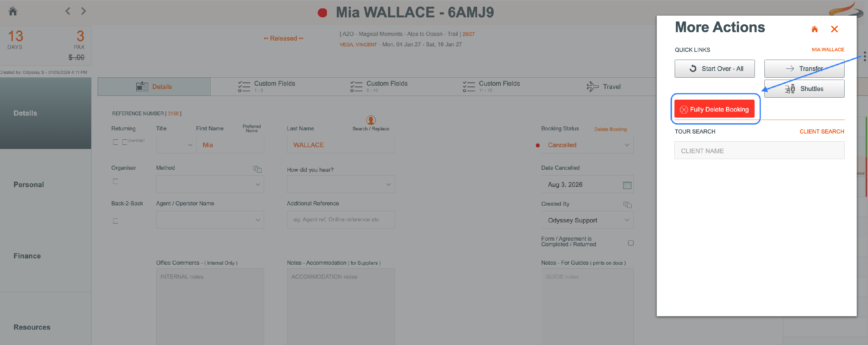Image resolution: width=868 pixels, height=345 pixels.
Task: Click the MIA WALLACE quick link
Action: coord(827,50)
